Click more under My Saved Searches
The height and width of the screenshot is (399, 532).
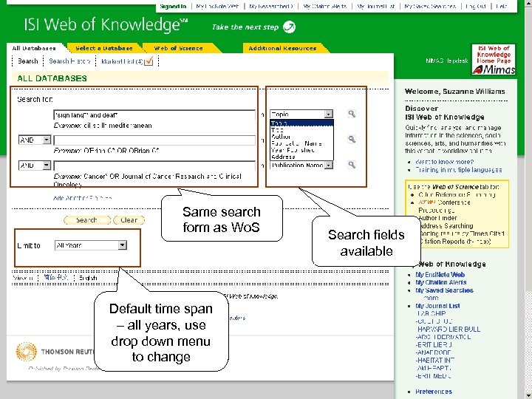[431, 298]
